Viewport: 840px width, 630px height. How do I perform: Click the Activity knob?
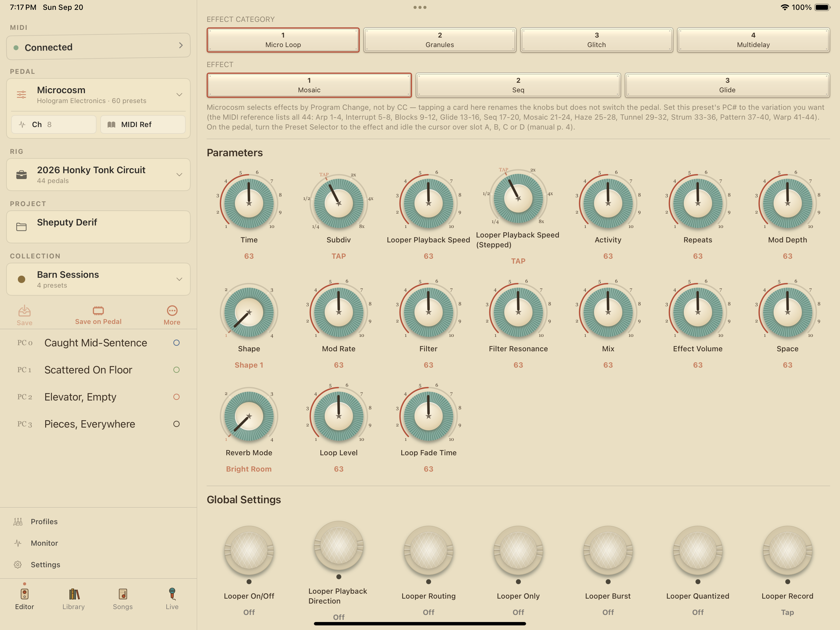(x=608, y=203)
